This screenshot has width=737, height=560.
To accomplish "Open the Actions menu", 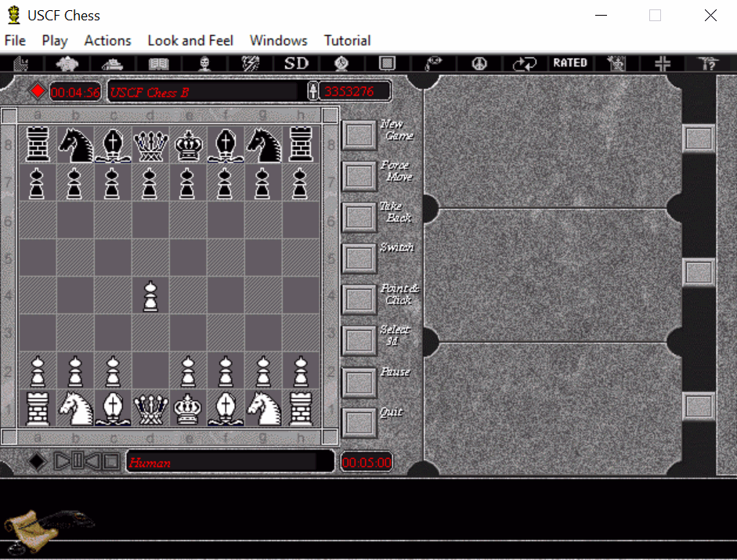I will click(107, 41).
